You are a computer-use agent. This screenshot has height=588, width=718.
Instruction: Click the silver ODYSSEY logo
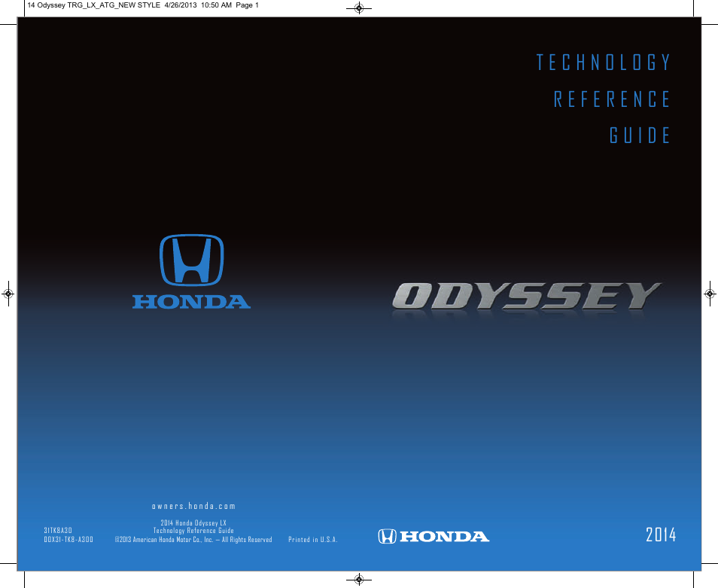click(527, 296)
